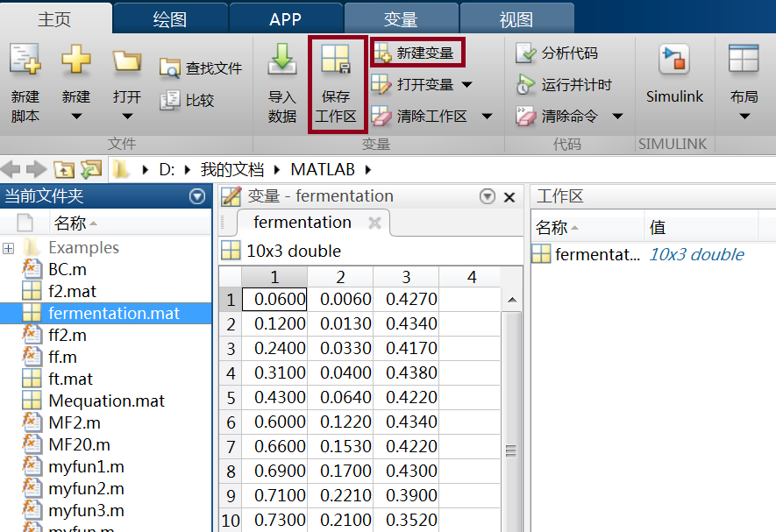Launch Simulink from the ribbon
This screenshot has width=776, height=532.
point(673,76)
